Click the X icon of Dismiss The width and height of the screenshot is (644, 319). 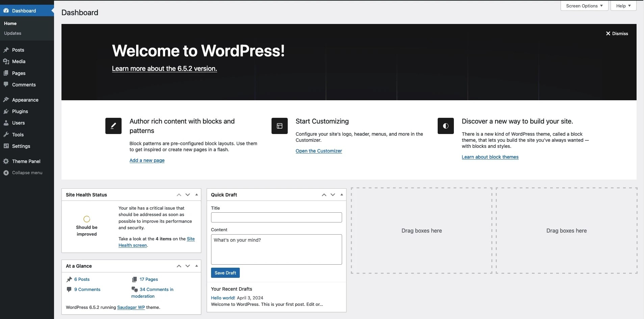click(608, 33)
